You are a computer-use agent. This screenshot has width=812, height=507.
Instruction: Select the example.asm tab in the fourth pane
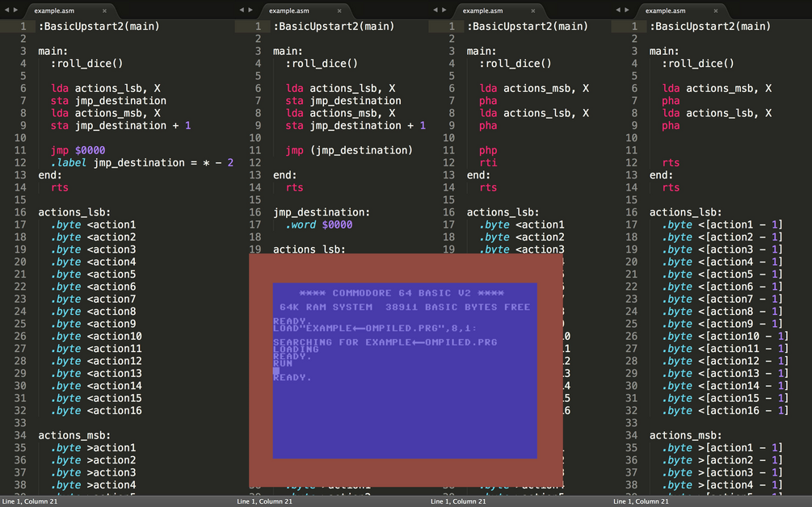680,10
